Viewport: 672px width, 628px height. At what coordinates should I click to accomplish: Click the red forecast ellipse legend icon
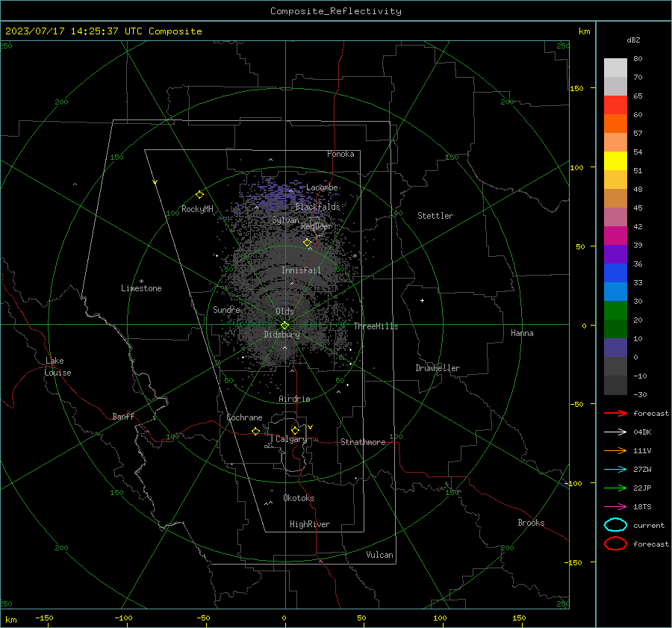[615, 544]
